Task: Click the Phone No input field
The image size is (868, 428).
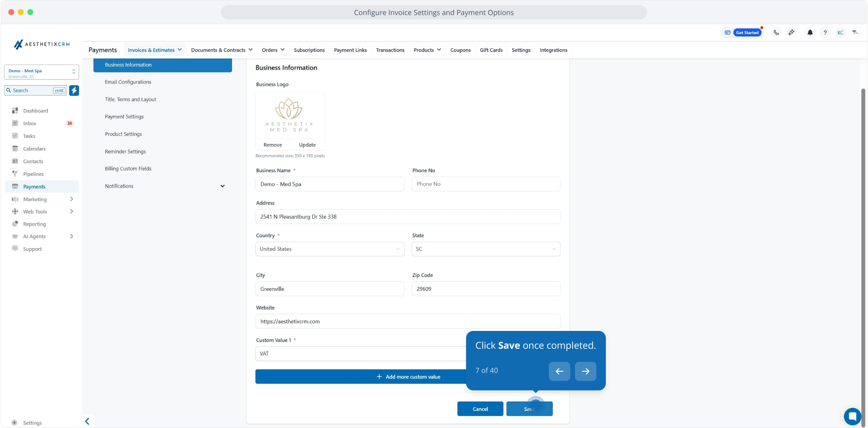Action: [485, 184]
